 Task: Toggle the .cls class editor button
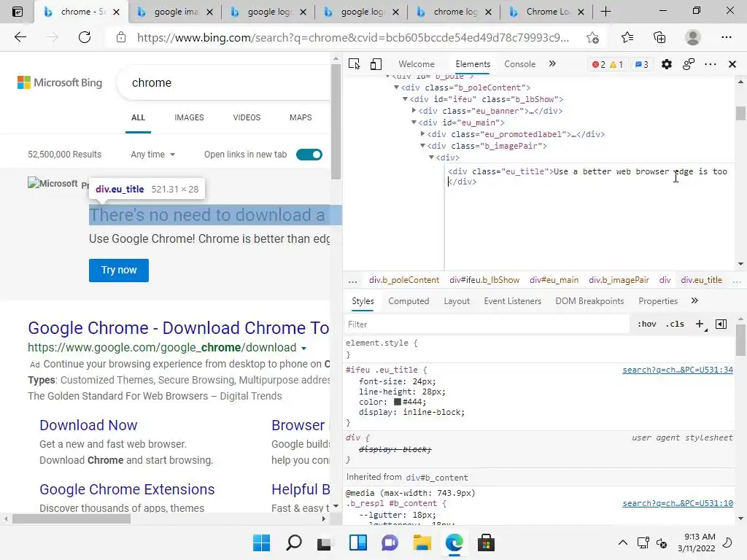click(x=675, y=324)
